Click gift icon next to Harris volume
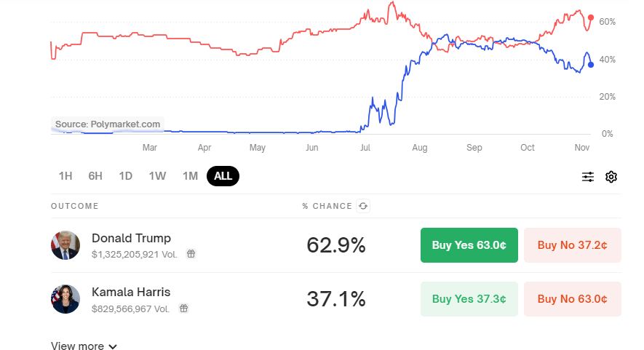 (183, 309)
